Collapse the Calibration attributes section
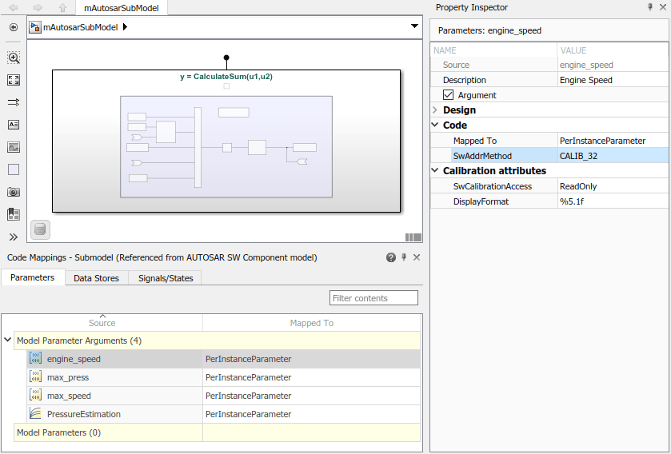Image resolution: width=671 pixels, height=454 pixels. click(435, 170)
